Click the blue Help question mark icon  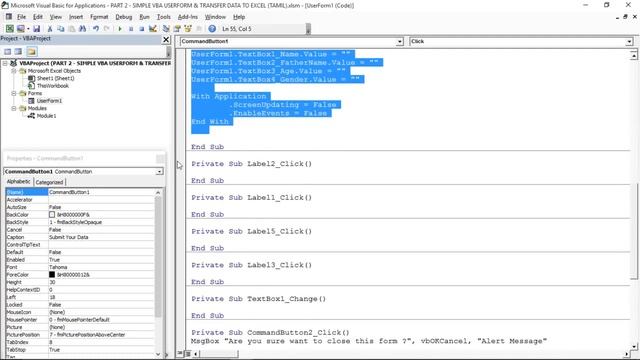coord(212,29)
